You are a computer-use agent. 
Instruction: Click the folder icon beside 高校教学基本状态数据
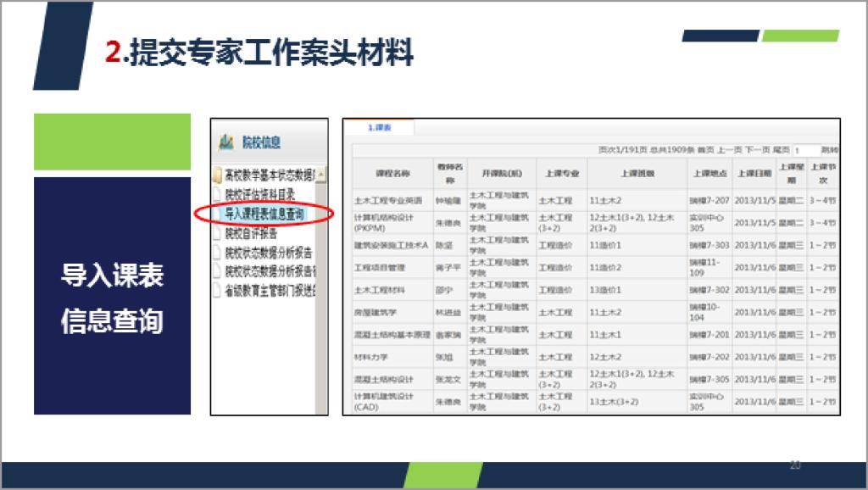(218, 176)
